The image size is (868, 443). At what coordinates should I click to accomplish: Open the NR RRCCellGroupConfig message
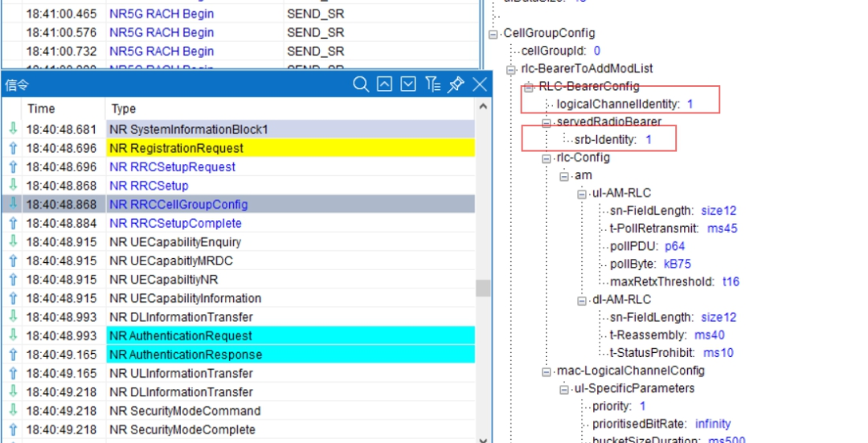coord(238,204)
